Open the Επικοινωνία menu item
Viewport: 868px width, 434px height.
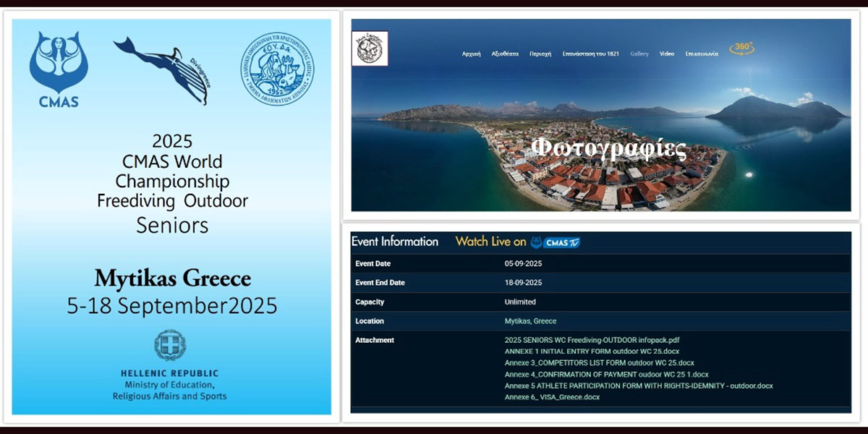coord(702,54)
